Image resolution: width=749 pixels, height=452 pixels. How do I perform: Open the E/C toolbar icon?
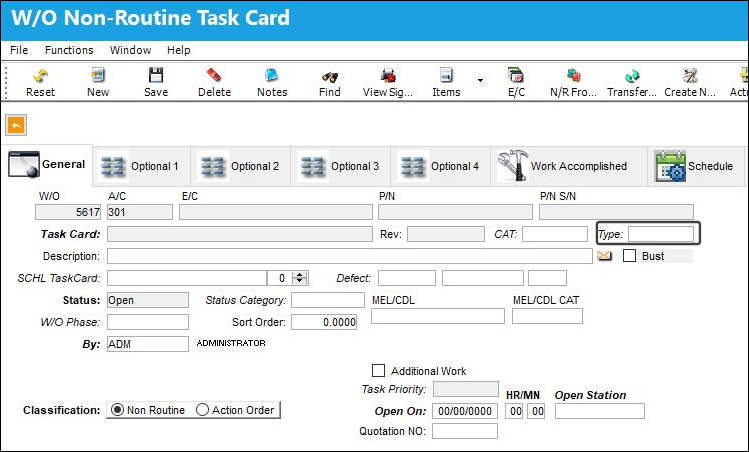coord(516,75)
